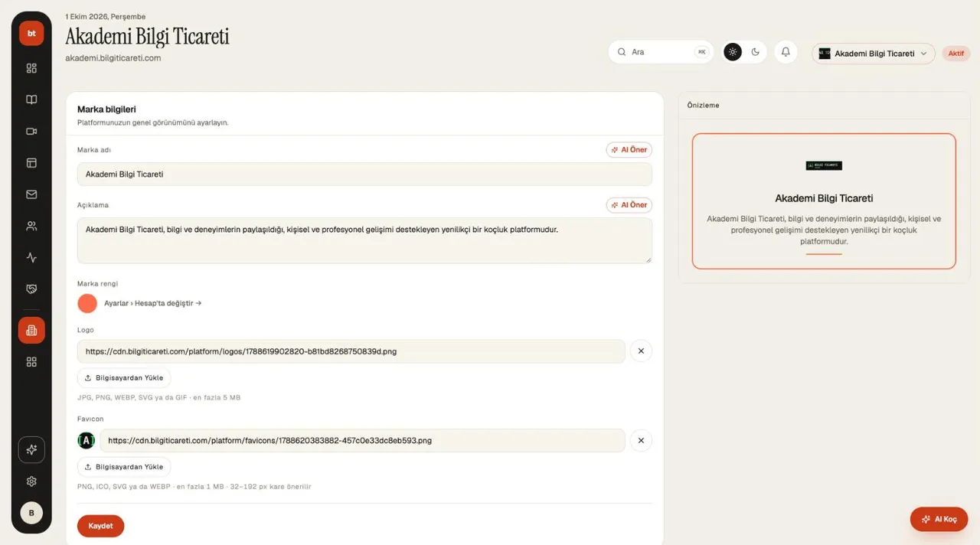The width and height of the screenshot is (980, 545).
Task: Click Bilgisayardan Yükle under the Favicon field
Action: (124, 467)
